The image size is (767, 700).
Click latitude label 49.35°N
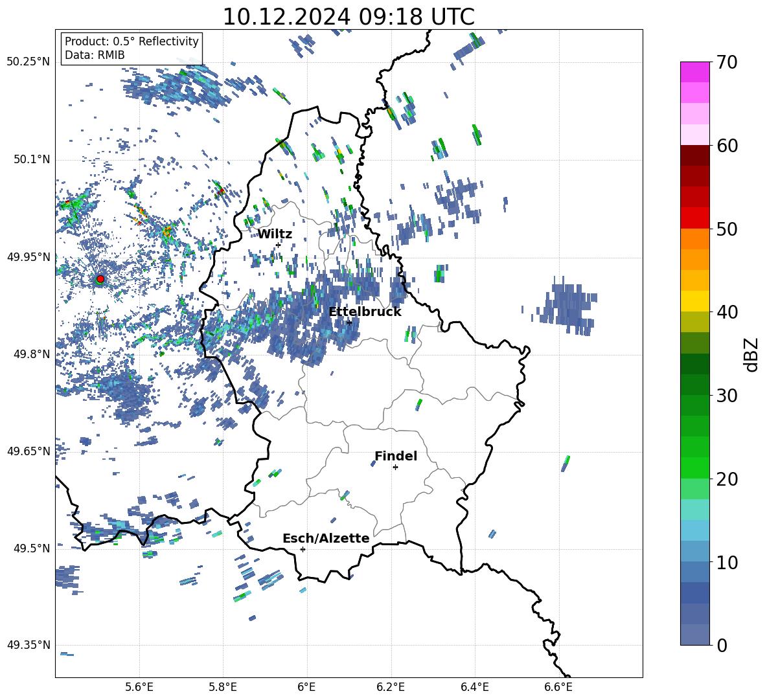(29, 645)
